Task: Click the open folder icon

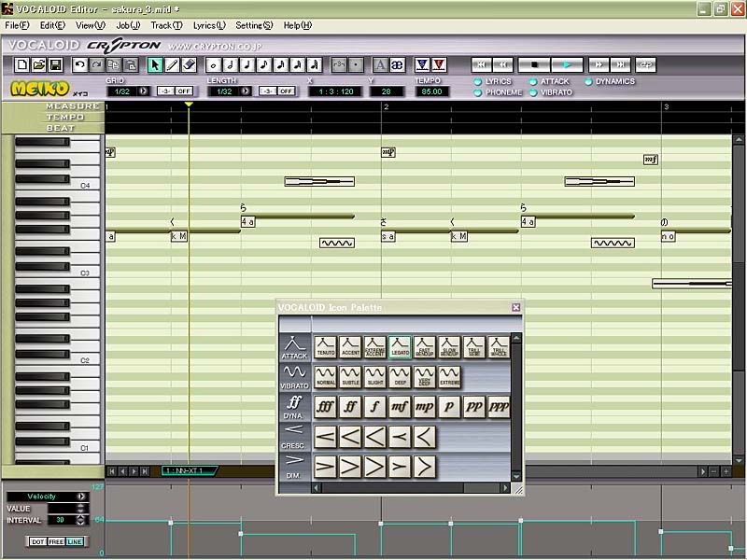Action: coord(38,64)
